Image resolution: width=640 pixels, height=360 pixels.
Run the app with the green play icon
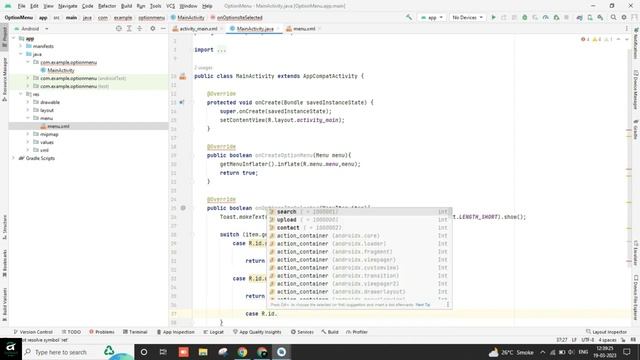[x=493, y=18]
